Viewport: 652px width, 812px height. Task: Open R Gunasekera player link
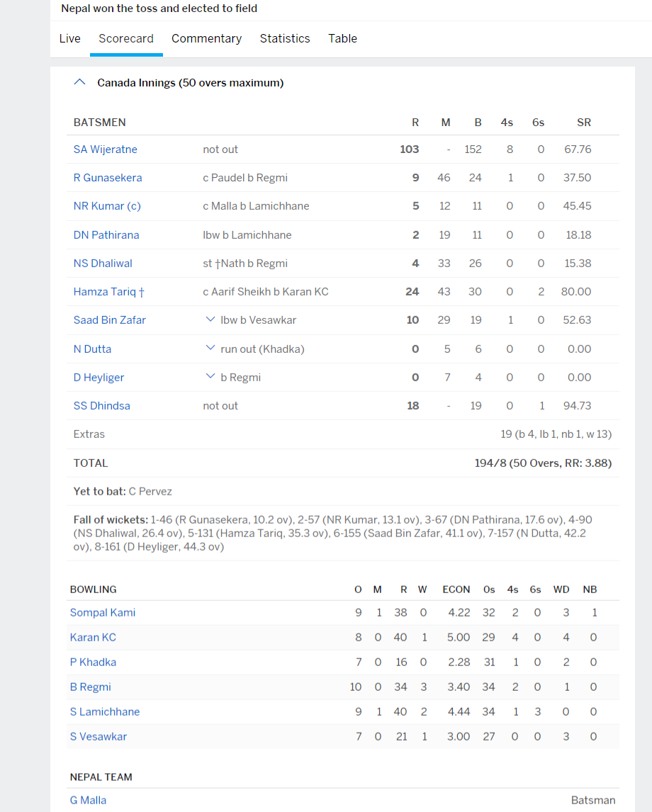pos(108,178)
